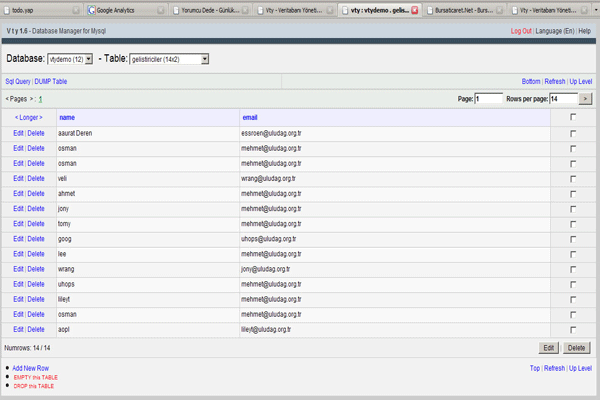Toggle the select-all checkbox in table header
The width and height of the screenshot is (600, 400).
(x=572, y=117)
